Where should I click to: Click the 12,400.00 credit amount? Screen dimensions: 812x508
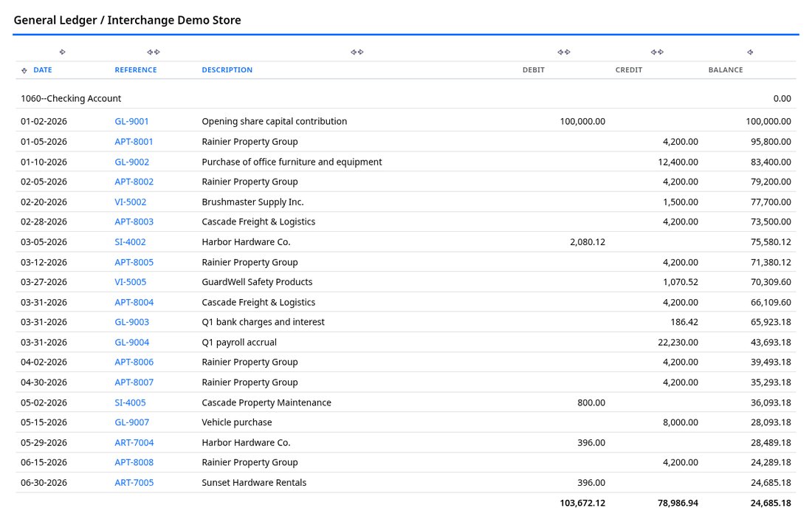tap(678, 162)
